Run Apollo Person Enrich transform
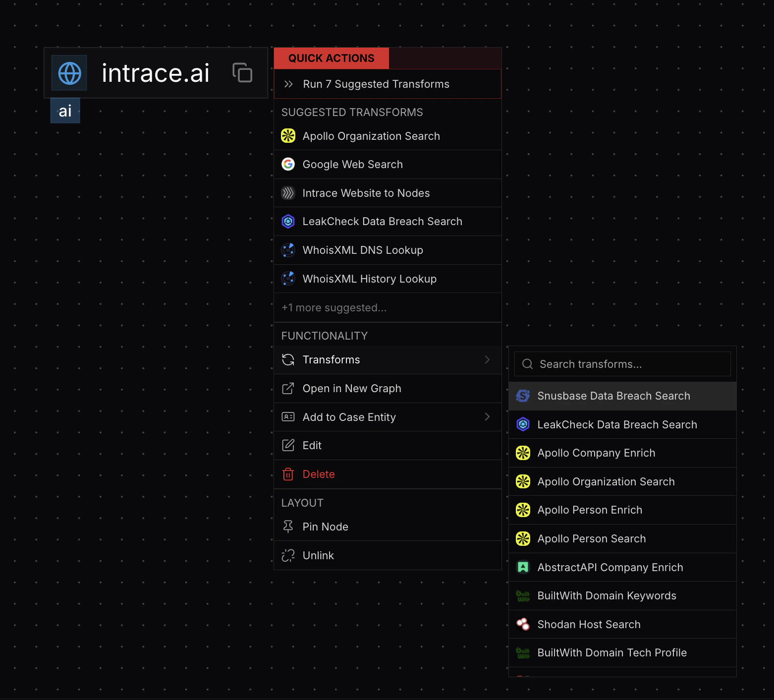This screenshot has width=774, height=700. 622,510
